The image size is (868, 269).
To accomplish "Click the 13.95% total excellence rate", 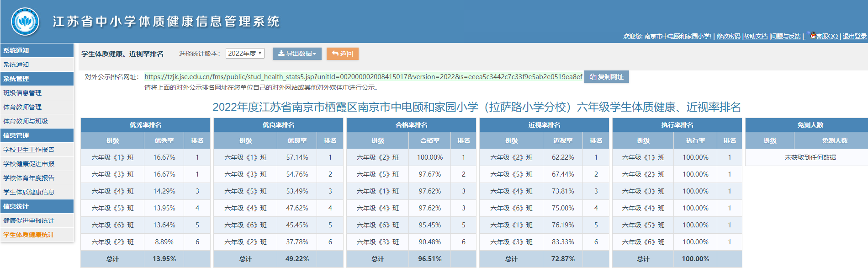I will click(x=164, y=259).
